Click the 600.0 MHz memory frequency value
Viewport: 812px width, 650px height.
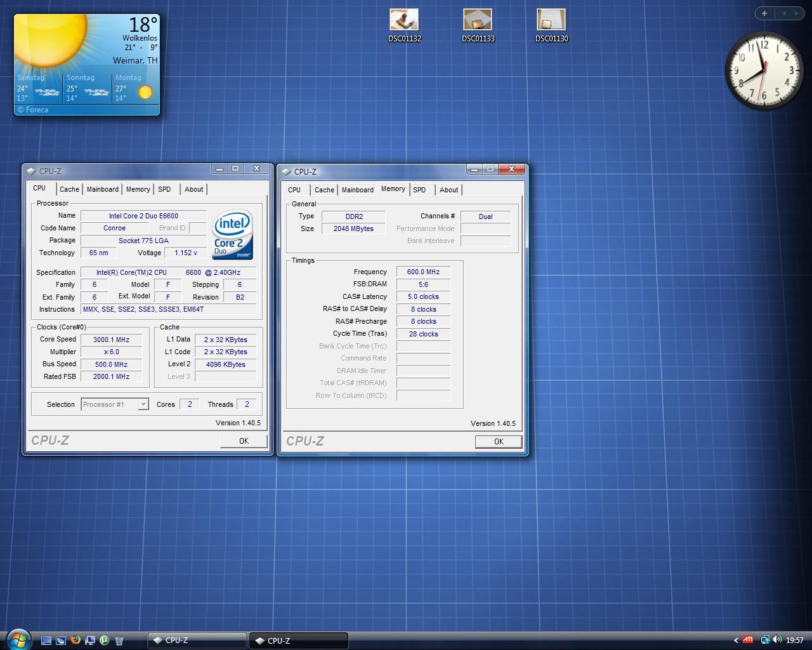(423, 272)
